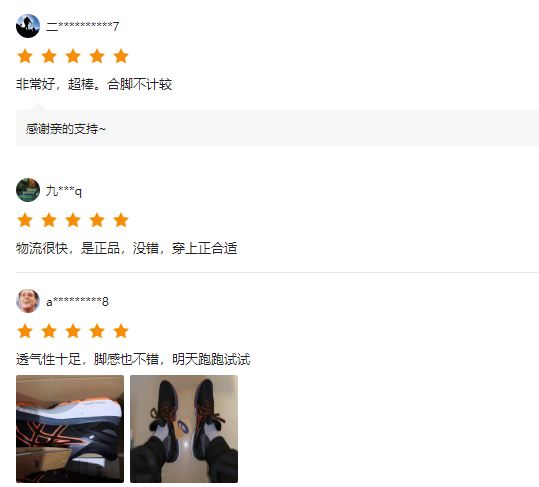Screen dimensions: 539x487
Task: Click the review text 非常好，超棒。合脚不计较
Action: (94, 84)
